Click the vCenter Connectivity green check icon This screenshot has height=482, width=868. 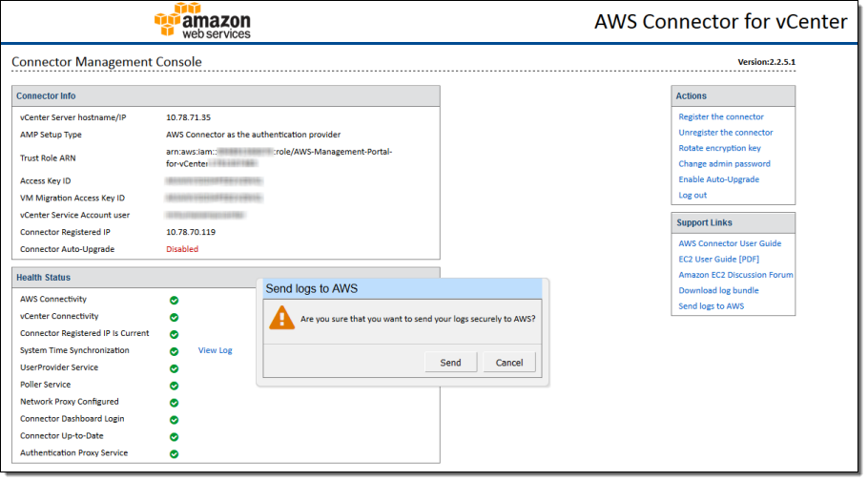pos(174,317)
